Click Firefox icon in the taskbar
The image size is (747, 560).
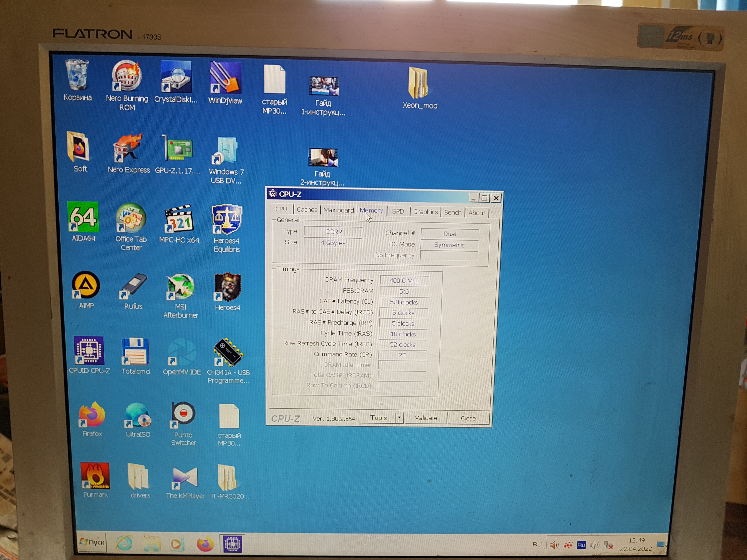pyautogui.click(x=205, y=544)
